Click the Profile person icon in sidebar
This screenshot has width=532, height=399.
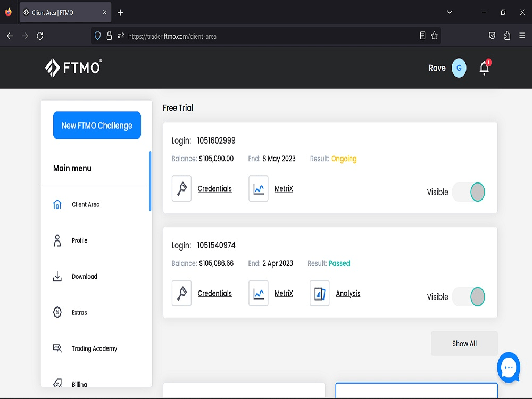(x=57, y=240)
